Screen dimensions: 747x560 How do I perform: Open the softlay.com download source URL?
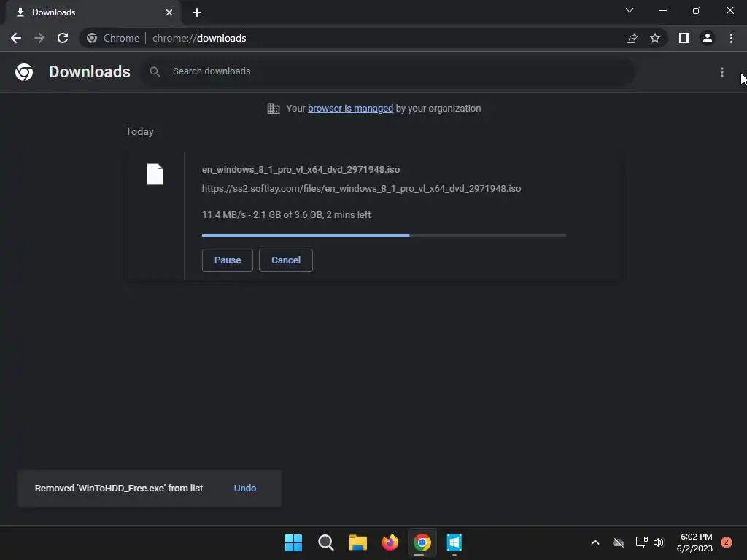click(x=361, y=189)
